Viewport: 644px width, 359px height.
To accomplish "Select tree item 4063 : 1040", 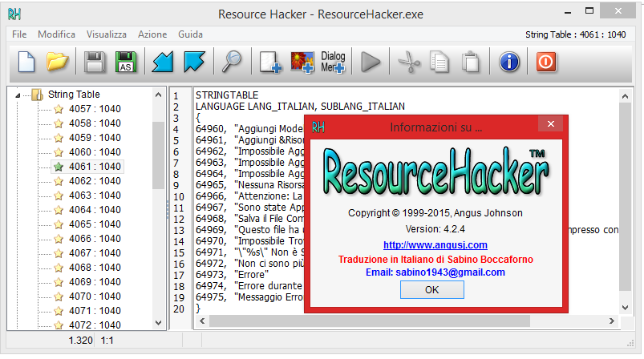I will (95, 196).
